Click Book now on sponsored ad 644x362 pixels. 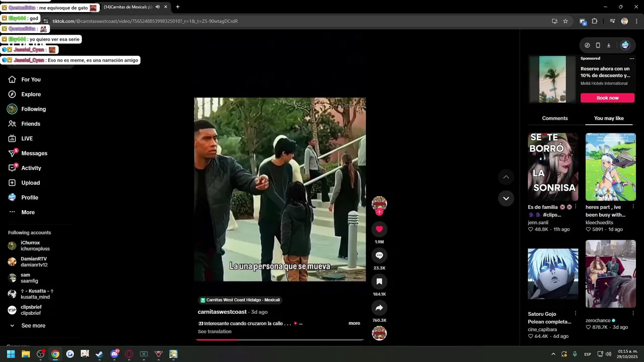608,98
